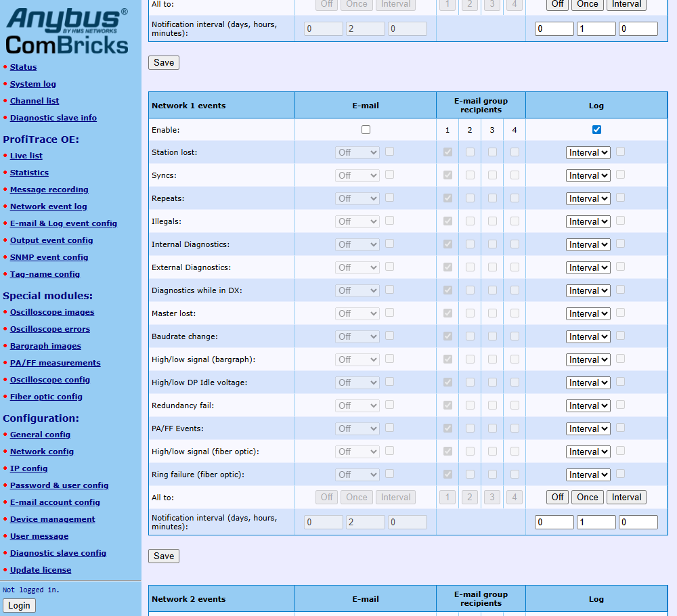Open Oscilloscope config

[x=50, y=380]
